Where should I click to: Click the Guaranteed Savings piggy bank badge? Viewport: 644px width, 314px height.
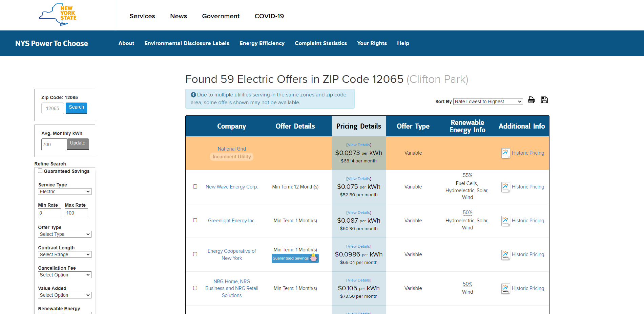[295, 258]
